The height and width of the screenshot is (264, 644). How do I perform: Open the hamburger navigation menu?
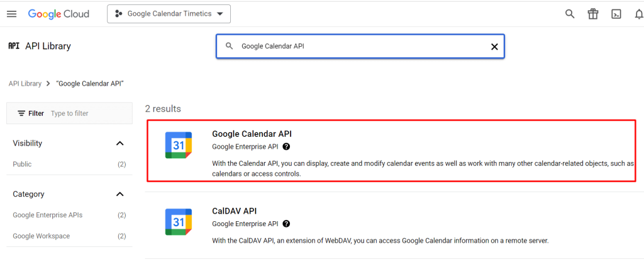pyautogui.click(x=11, y=14)
